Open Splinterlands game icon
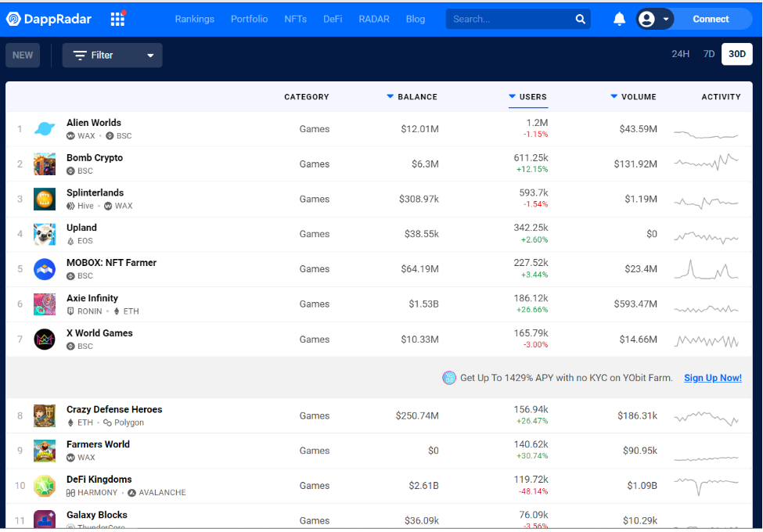 tap(45, 199)
